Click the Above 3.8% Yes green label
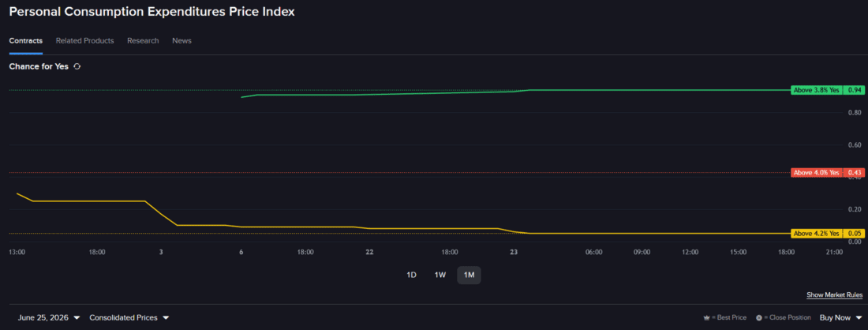The width and height of the screenshot is (868, 330). (816, 90)
